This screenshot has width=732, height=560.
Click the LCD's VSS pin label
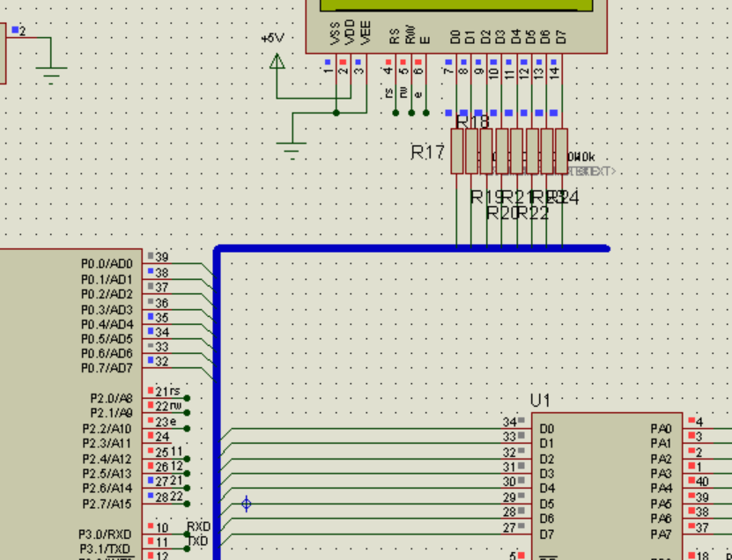(x=335, y=33)
